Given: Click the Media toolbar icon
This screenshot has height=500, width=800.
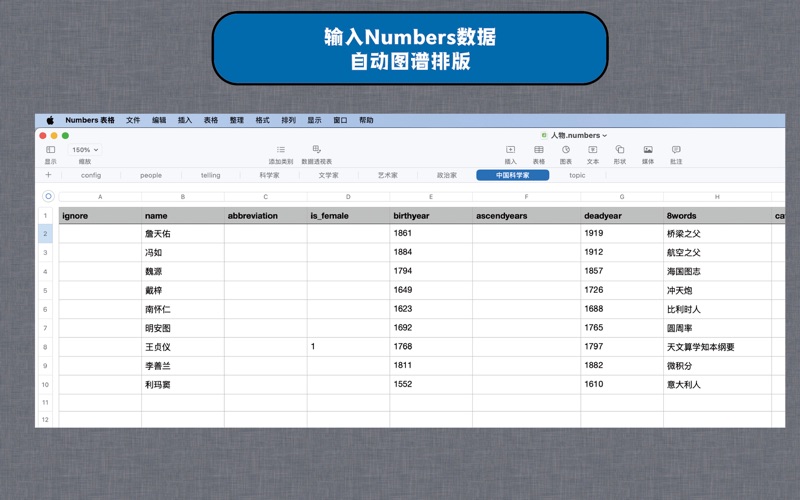Looking at the screenshot, I should 648,149.
